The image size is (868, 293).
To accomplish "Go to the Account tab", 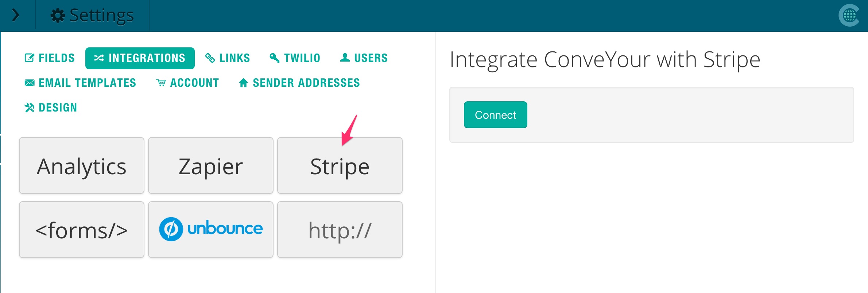I will (187, 83).
